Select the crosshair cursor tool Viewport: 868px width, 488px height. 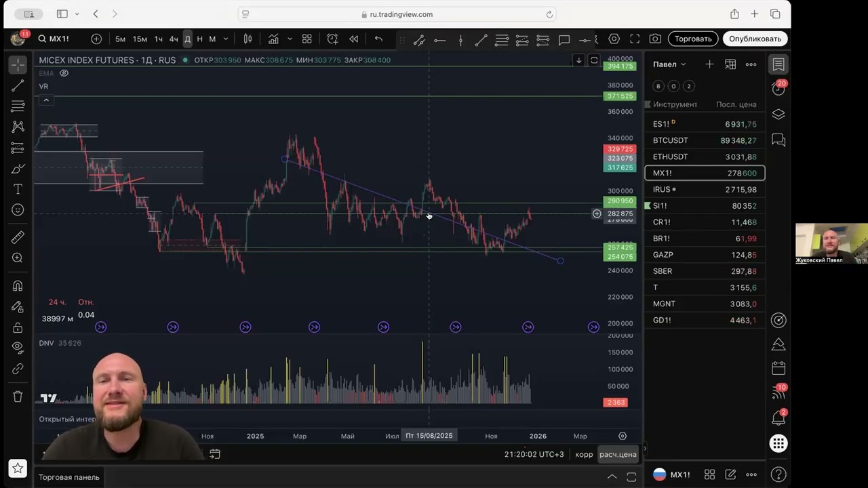pos(18,65)
